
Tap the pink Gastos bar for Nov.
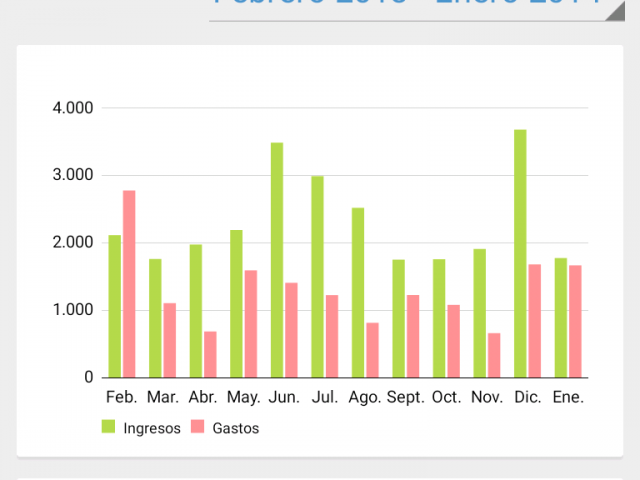[494, 356]
